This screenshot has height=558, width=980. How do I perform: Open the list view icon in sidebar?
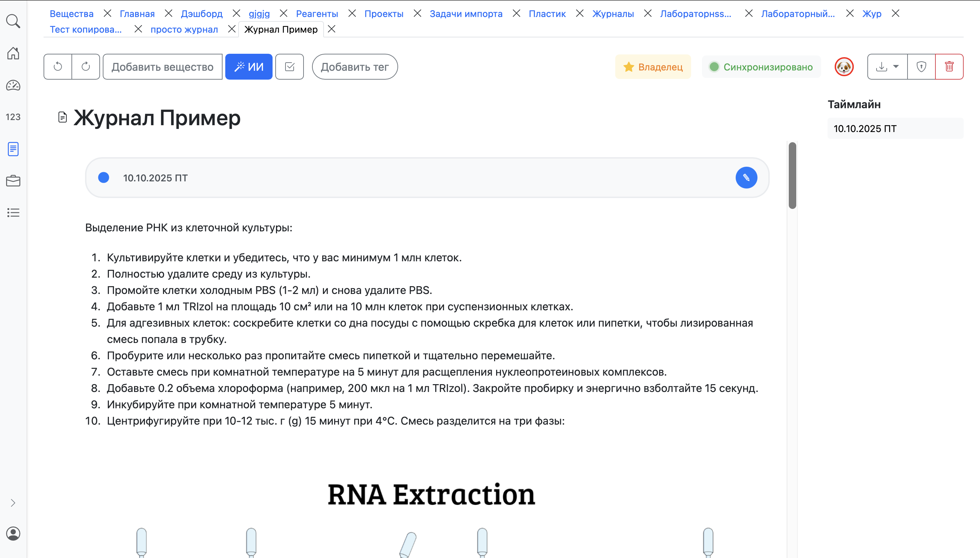(13, 213)
